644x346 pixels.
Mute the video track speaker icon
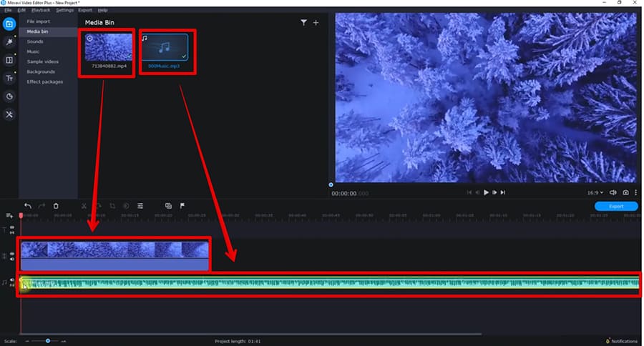(x=12, y=259)
